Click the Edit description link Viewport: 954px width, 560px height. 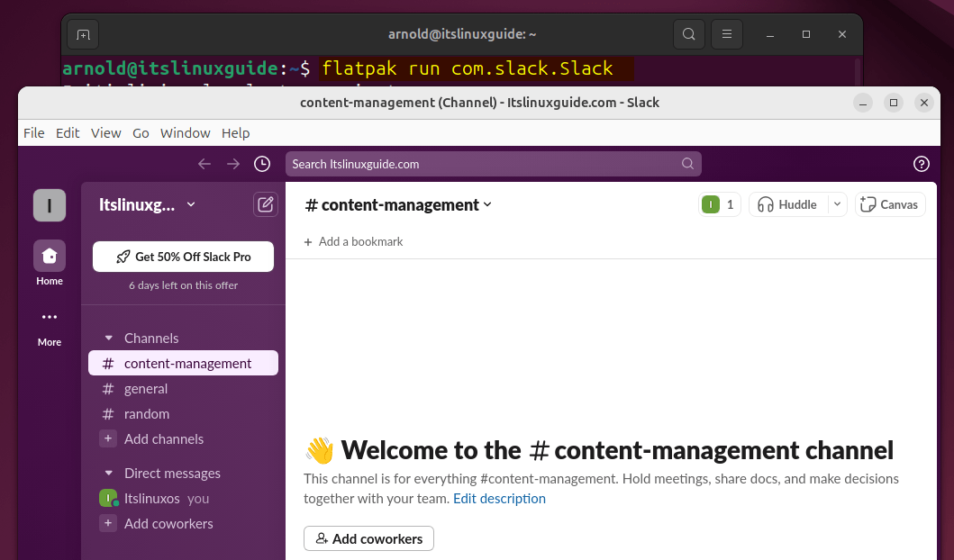click(499, 499)
